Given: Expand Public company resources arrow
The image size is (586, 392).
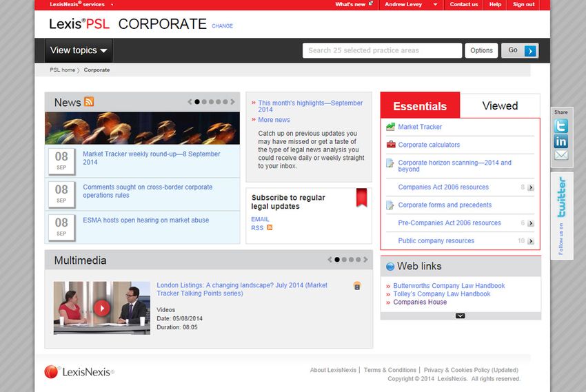Looking at the screenshot, I should point(531,241).
